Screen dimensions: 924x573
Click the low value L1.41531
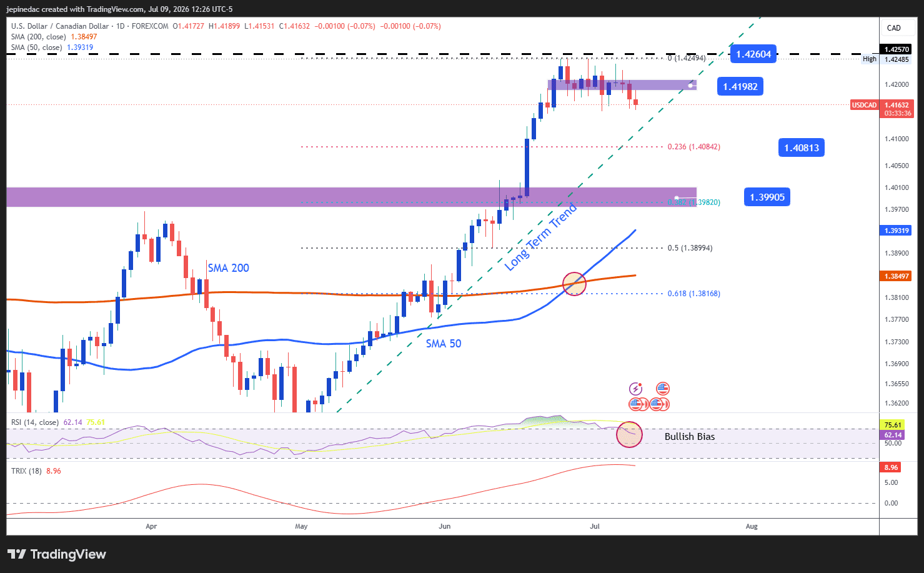[x=259, y=26]
